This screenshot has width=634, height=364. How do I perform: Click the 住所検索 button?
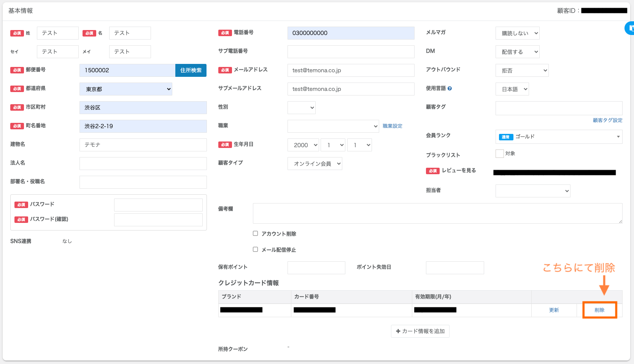pyautogui.click(x=191, y=70)
